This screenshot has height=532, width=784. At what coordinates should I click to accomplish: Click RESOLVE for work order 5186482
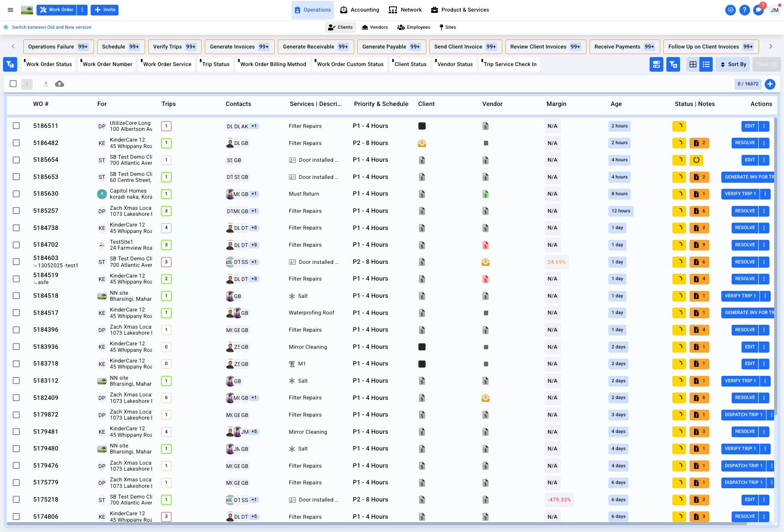point(745,143)
